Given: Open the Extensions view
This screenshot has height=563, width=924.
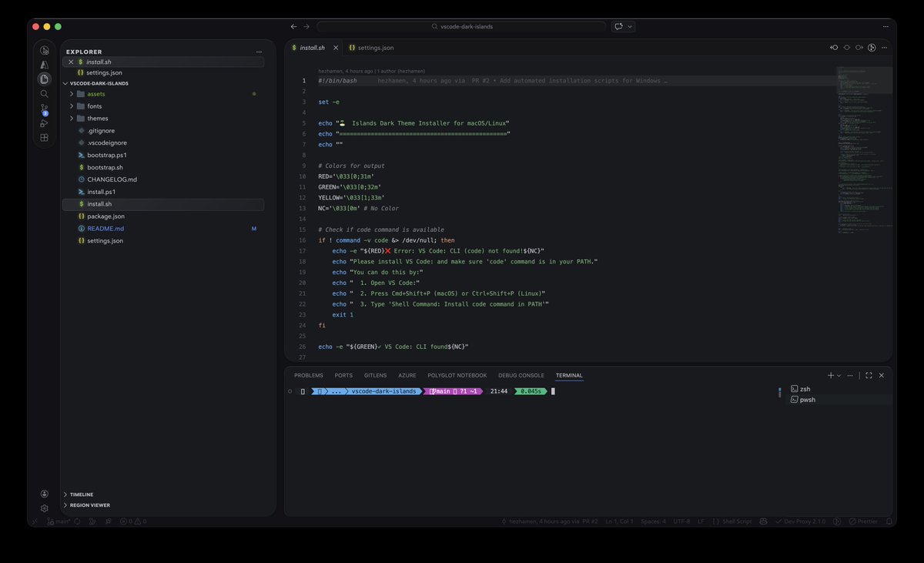Looking at the screenshot, I should tap(44, 138).
